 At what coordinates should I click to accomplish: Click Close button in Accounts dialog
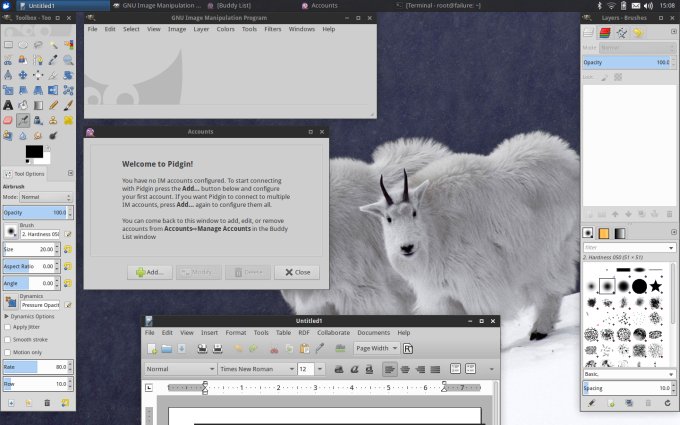point(297,272)
